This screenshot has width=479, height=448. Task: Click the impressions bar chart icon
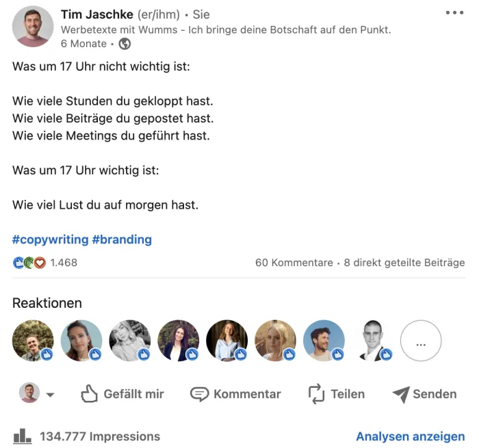click(x=23, y=436)
